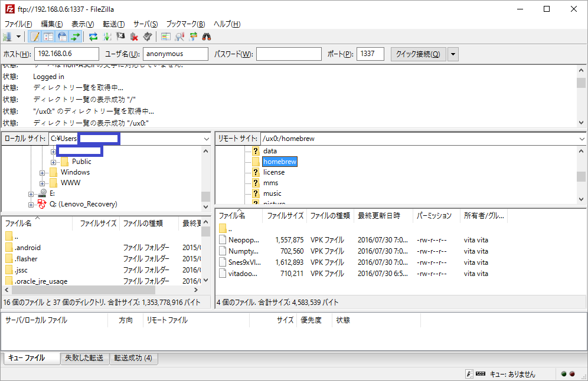Open the remote site path dropdown

pos(582,139)
